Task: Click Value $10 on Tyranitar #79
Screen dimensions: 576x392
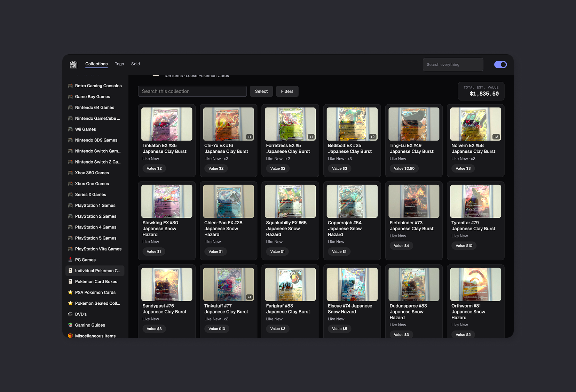Action: pos(464,246)
